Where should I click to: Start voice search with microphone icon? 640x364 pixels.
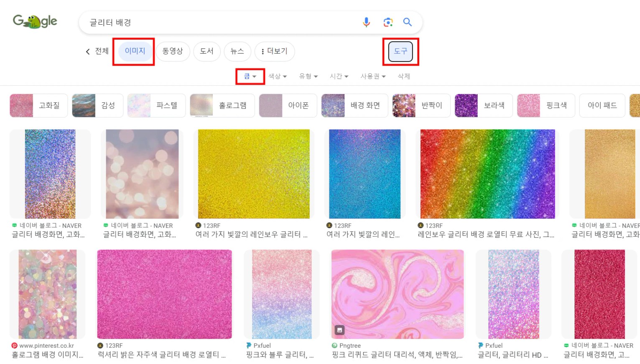(x=366, y=22)
